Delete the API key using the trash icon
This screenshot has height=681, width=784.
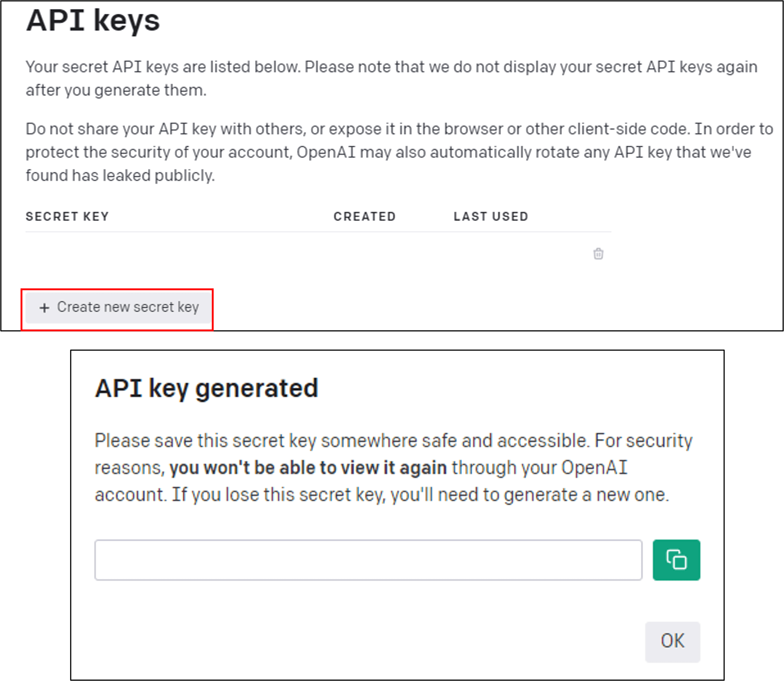pyautogui.click(x=598, y=254)
